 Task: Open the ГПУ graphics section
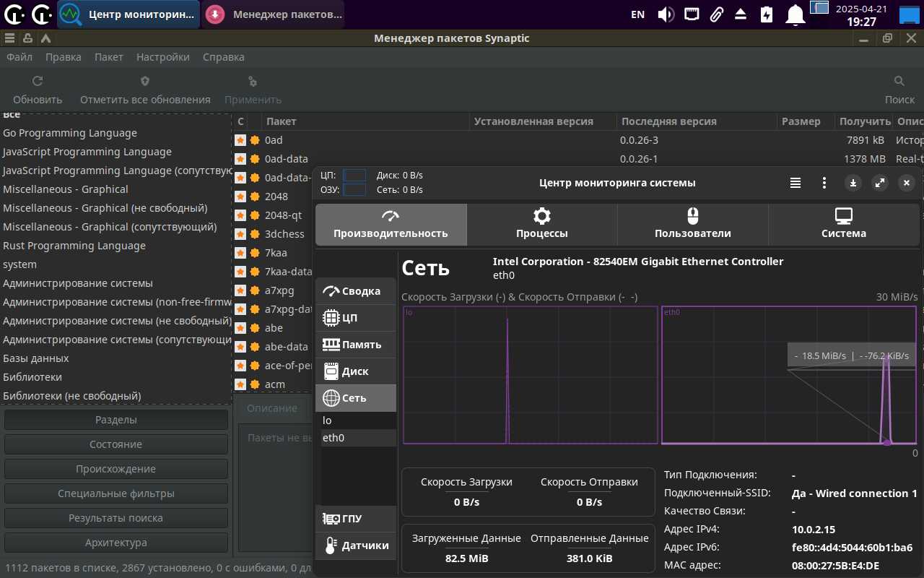pos(355,519)
